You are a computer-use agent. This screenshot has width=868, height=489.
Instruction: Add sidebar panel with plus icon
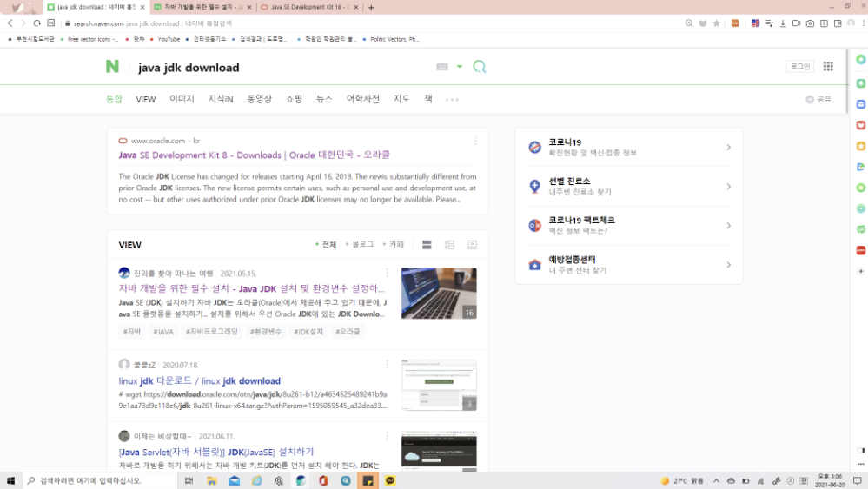(861, 271)
